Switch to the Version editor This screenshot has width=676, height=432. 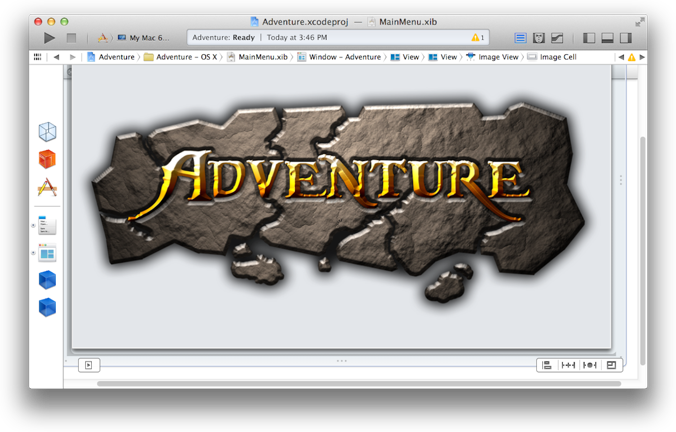pyautogui.click(x=557, y=38)
